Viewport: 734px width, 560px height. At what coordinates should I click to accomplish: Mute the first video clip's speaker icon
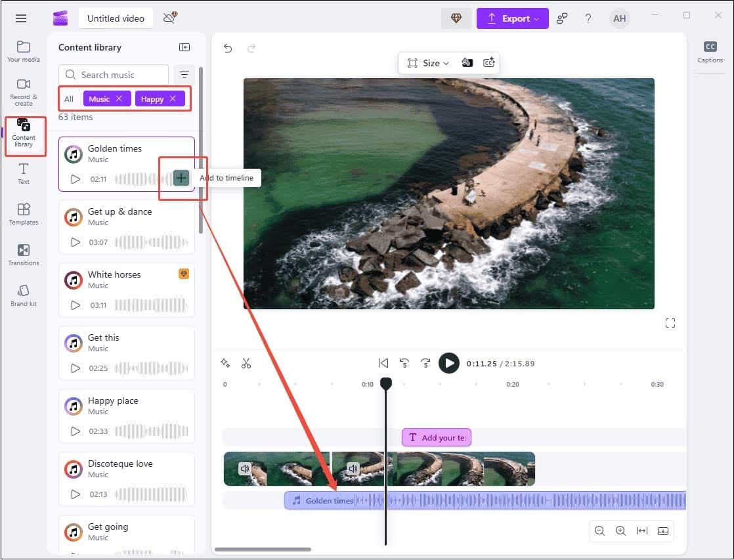[x=245, y=469]
